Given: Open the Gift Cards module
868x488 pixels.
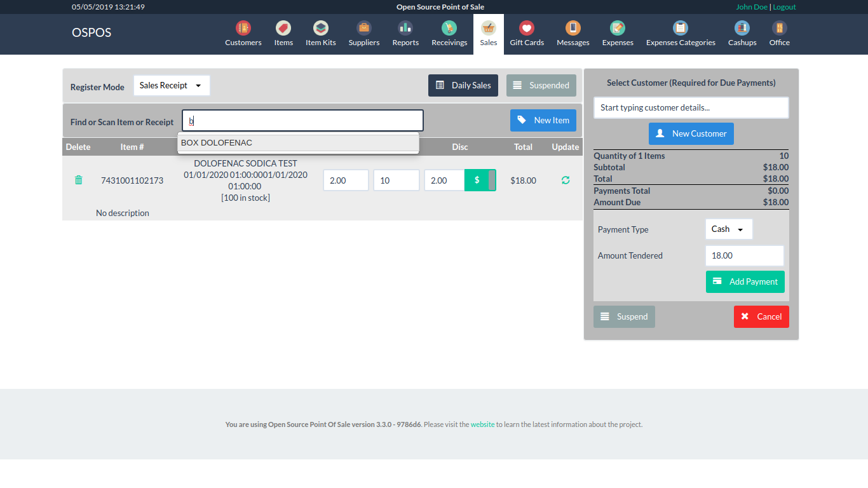Looking at the screenshot, I should (x=526, y=33).
